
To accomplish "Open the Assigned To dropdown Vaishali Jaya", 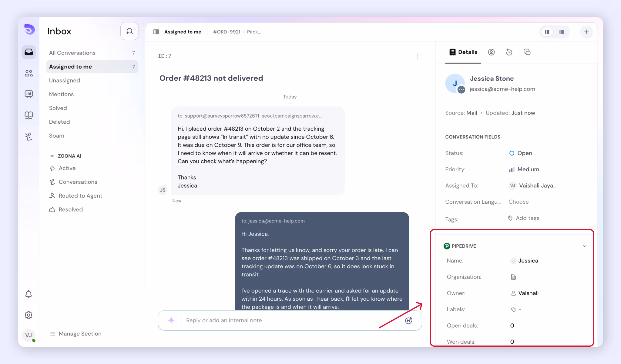I will [533, 185].
